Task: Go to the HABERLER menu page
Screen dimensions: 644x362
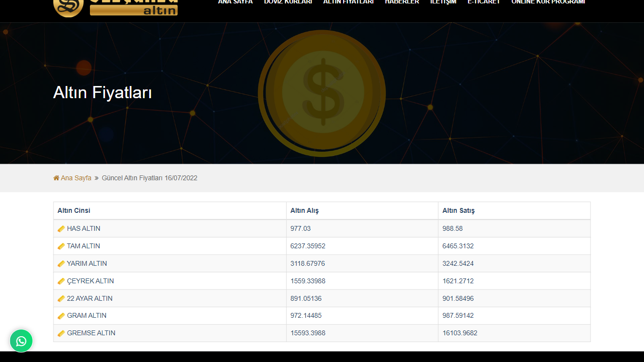Action: coord(401,2)
